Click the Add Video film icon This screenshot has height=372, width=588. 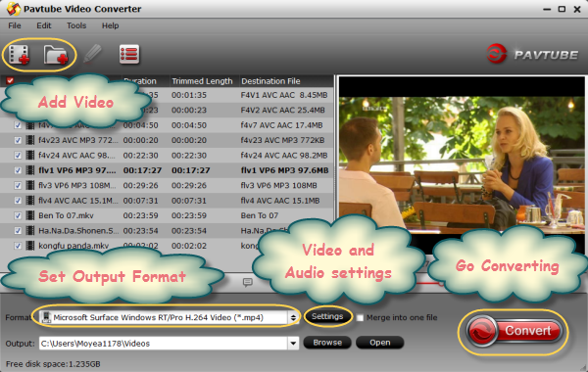pyautogui.click(x=19, y=55)
